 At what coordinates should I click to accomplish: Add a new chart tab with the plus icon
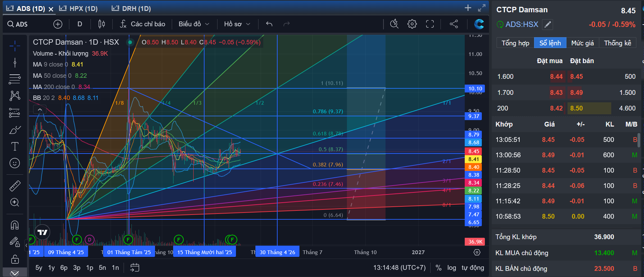(x=468, y=8)
